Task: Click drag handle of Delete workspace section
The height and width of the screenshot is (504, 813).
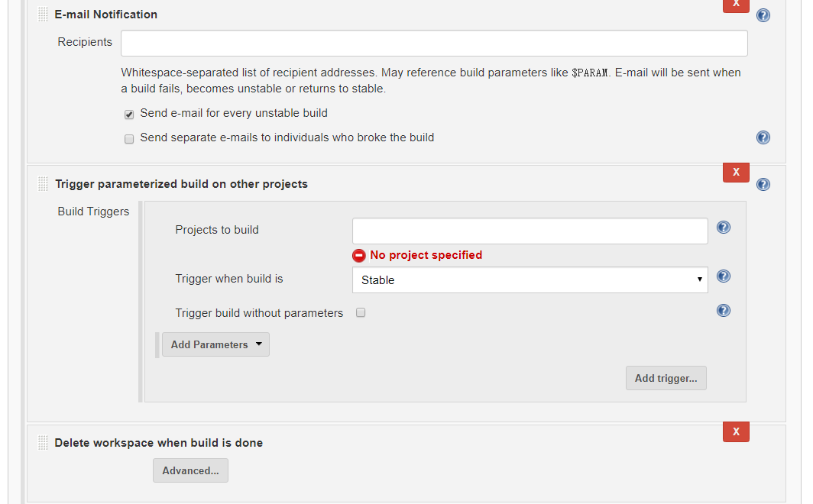Action: [x=43, y=442]
